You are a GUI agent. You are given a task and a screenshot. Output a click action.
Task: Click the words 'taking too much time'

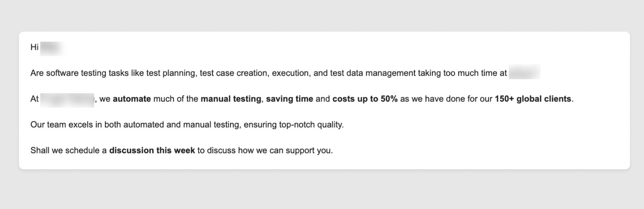click(456, 73)
